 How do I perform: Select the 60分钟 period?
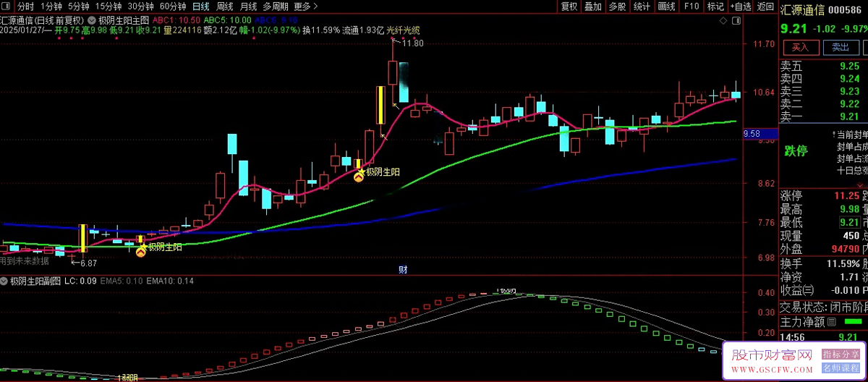tap(172, 7)
